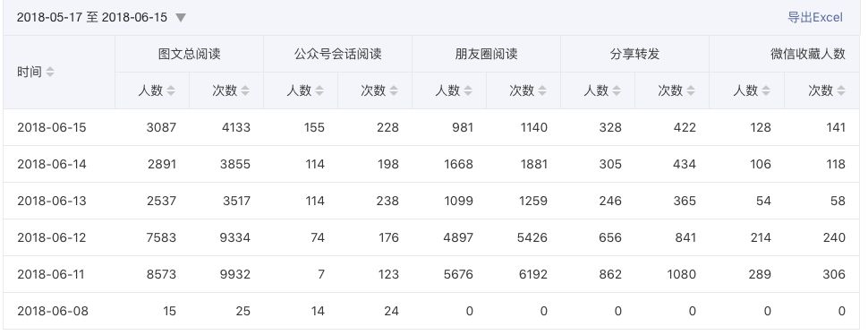Click the 分享转发 group header
Screen dimensions: 868x335
pyautogui.click(x=635, y=54)
